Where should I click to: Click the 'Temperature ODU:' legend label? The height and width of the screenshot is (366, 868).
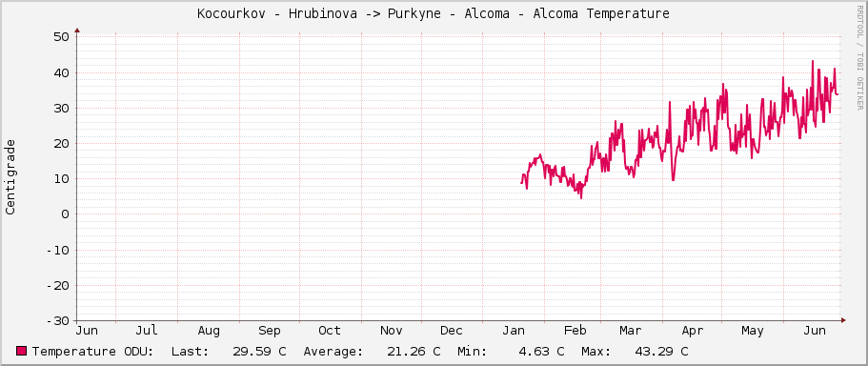pyautogui.click(x=93, y=352)
